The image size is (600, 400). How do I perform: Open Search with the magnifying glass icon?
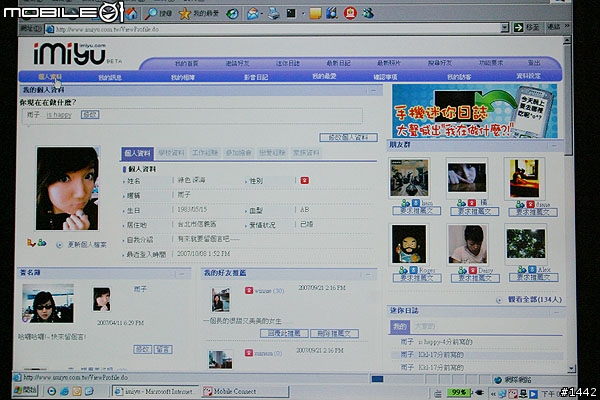(x=151, y=14)
